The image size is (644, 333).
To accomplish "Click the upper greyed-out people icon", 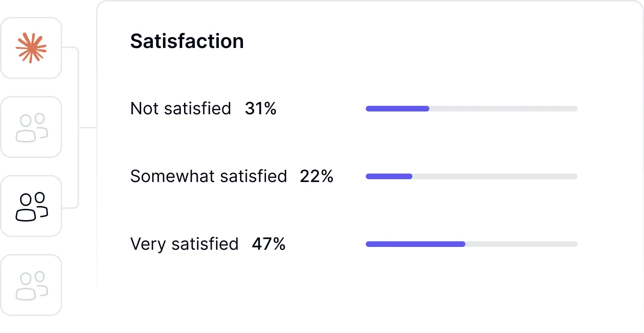I will (31, 127).
